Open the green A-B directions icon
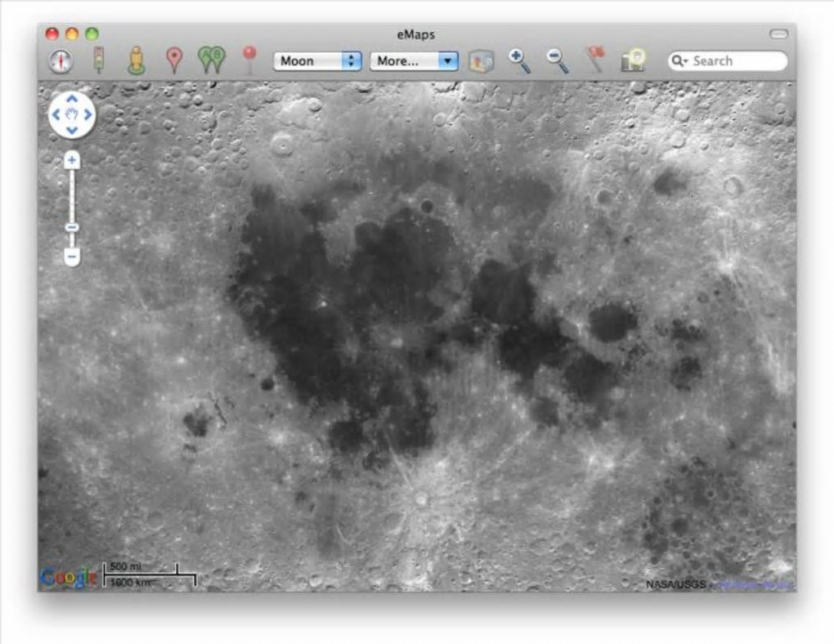Screen dimensions: 834x644 click(x=211, y=60)
